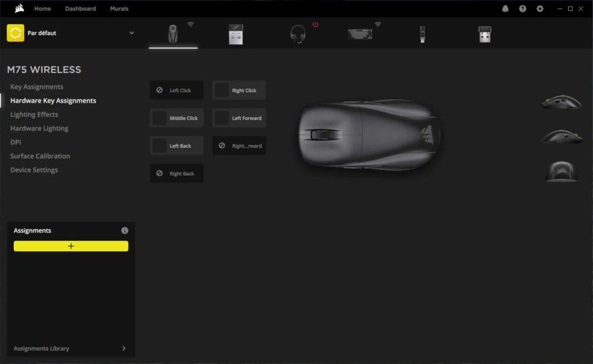Select the headset device icon
The image size is (593, 364).
point(298,34)
